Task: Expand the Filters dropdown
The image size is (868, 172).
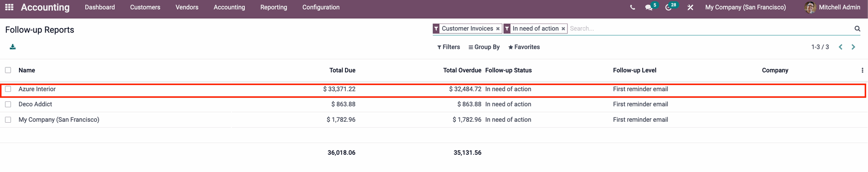Action: [448, 47]
